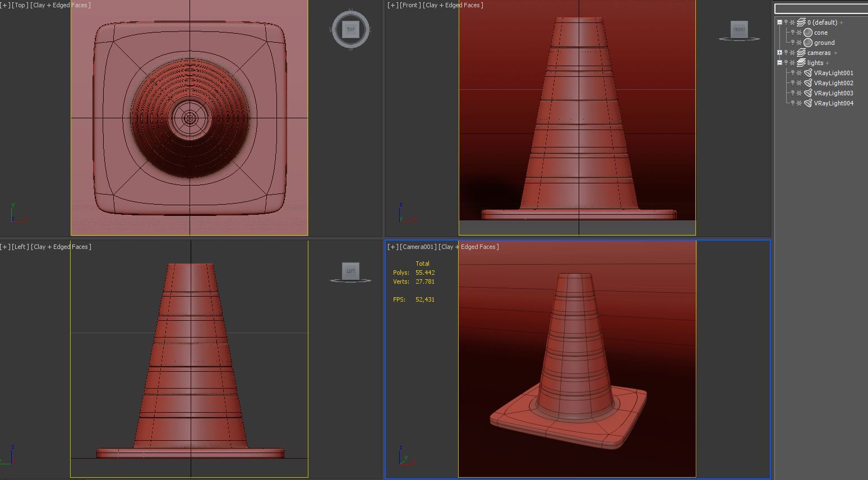868x480 pixels.
Task: Click the Left ViewCube face
Action: (350, 271)
